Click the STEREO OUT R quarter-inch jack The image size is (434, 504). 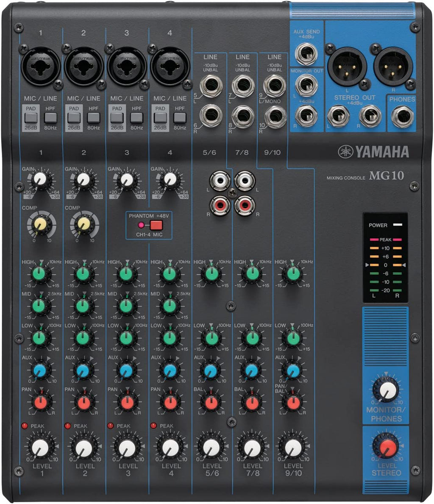(x=370, y=116)
